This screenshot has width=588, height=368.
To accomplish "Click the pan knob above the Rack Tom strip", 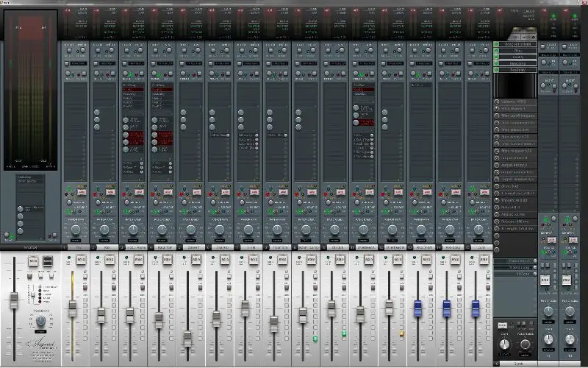I will click(x=162, y=229).
